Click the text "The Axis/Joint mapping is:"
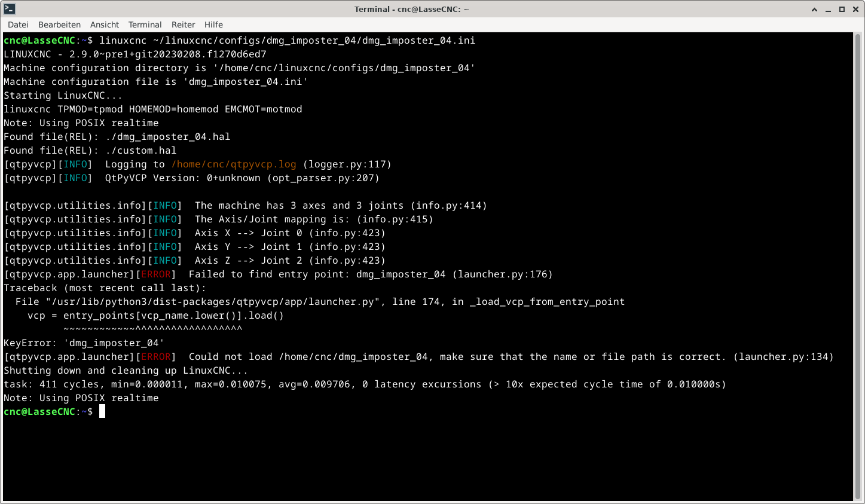865x504 pixels. click(273, 219)
